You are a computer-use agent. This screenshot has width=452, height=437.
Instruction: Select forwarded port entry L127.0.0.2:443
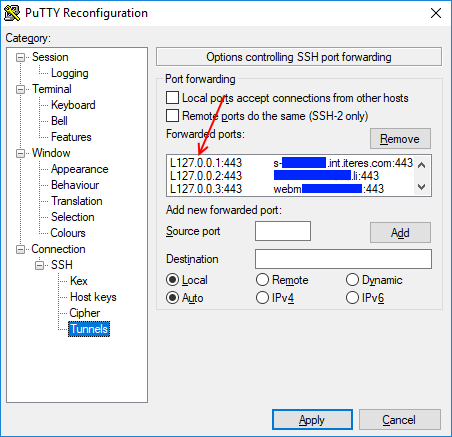click(x=290, y=176)
